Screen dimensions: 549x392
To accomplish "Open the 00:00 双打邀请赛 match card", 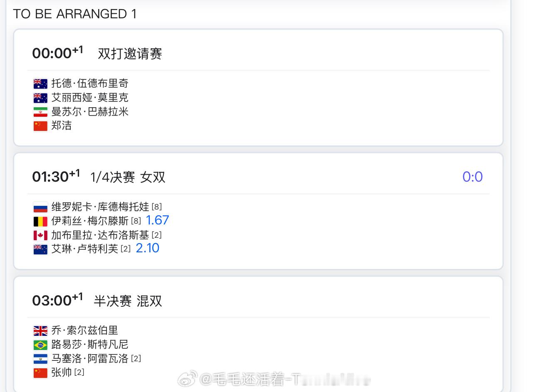I will point(258,88).
